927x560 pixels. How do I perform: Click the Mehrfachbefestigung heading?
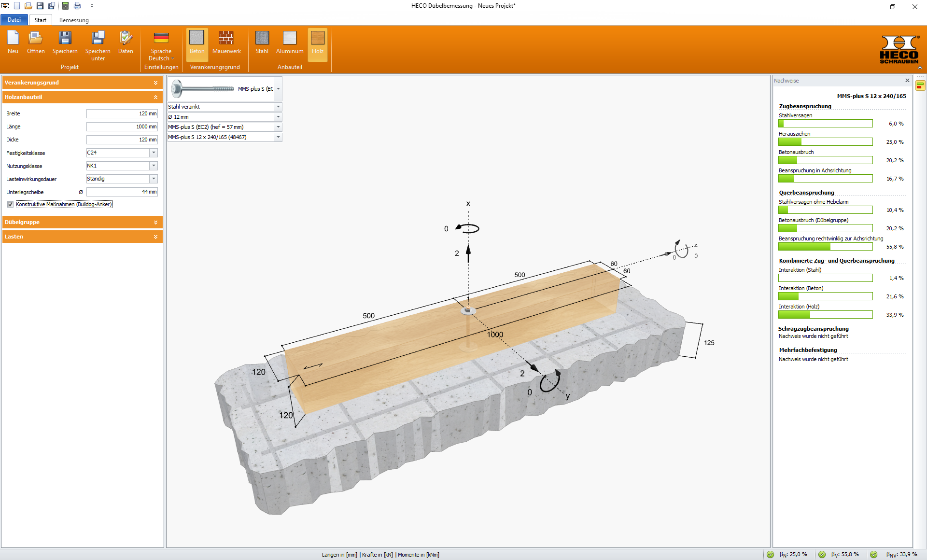(808, 350)
